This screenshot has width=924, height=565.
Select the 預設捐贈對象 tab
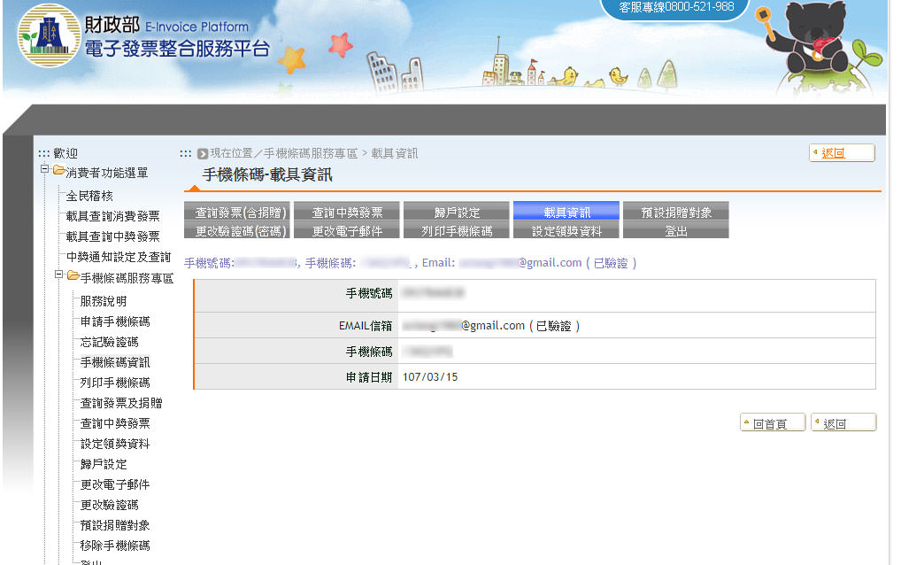[675, 213]
